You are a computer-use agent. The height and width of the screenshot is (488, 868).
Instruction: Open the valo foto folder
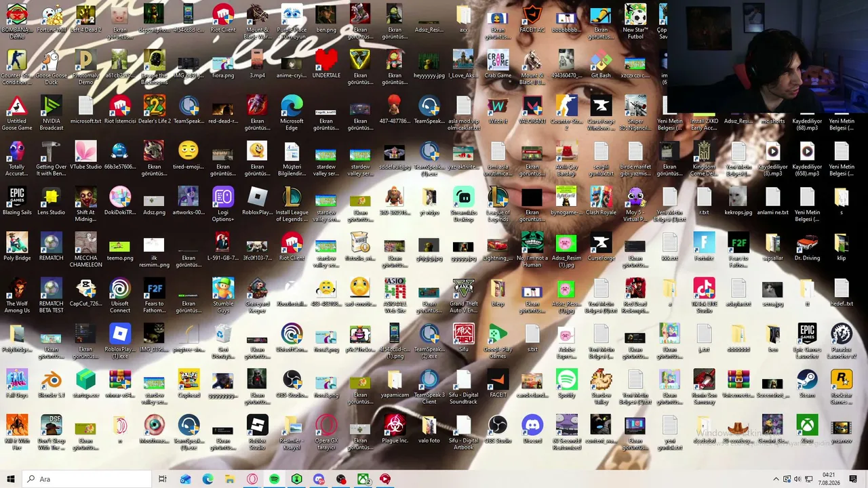(x=429, y=428)
